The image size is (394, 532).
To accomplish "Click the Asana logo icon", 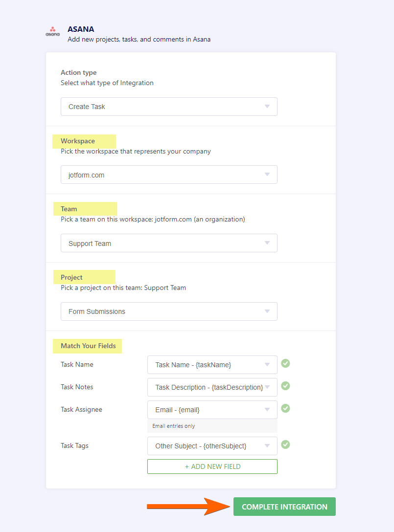I will 52,32.
